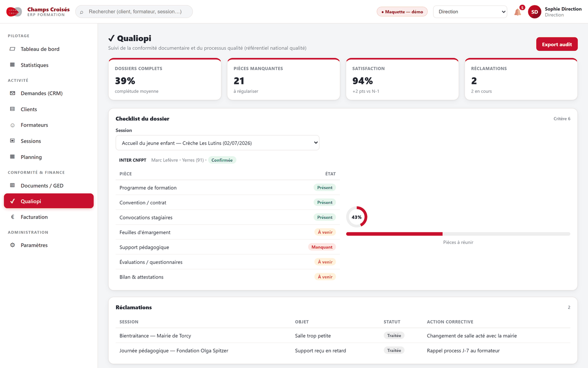Click the Formateurs smiley icon
Image resolution: width=588 pixels, height=368 pixels.
(x=12, y=125)
